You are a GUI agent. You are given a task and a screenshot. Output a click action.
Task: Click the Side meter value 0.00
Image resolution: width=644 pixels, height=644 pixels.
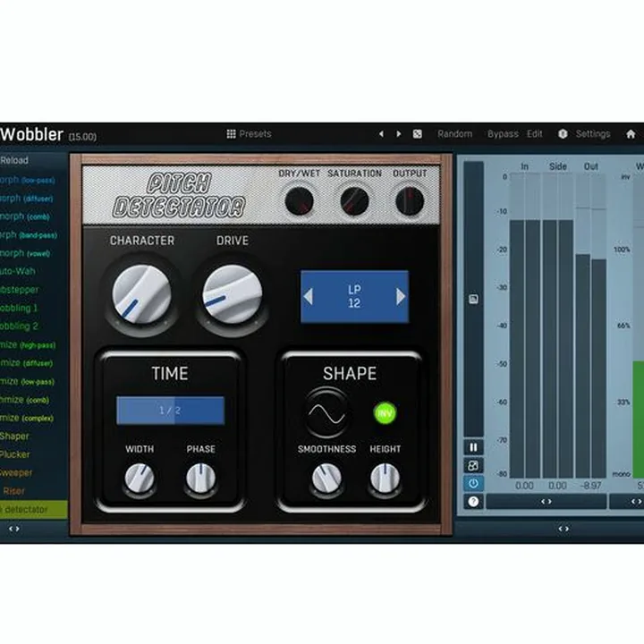click(557, 486)
